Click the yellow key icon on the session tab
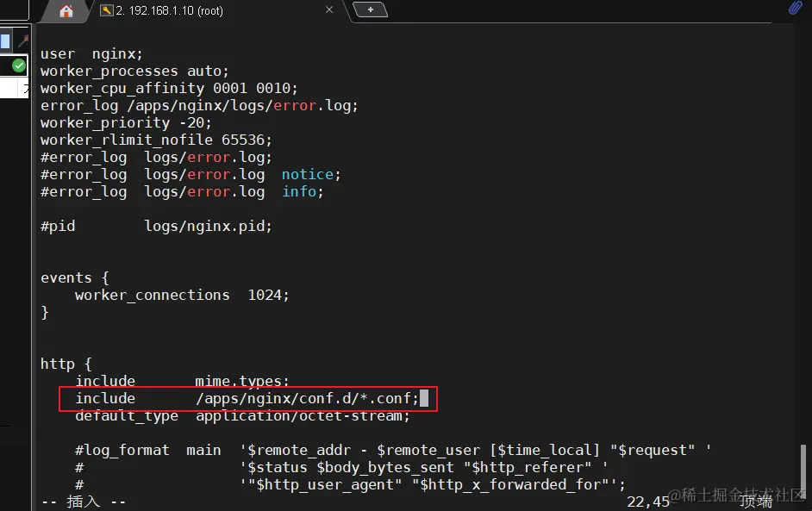This screenshot has height=511, width=812. coord(107,10)
